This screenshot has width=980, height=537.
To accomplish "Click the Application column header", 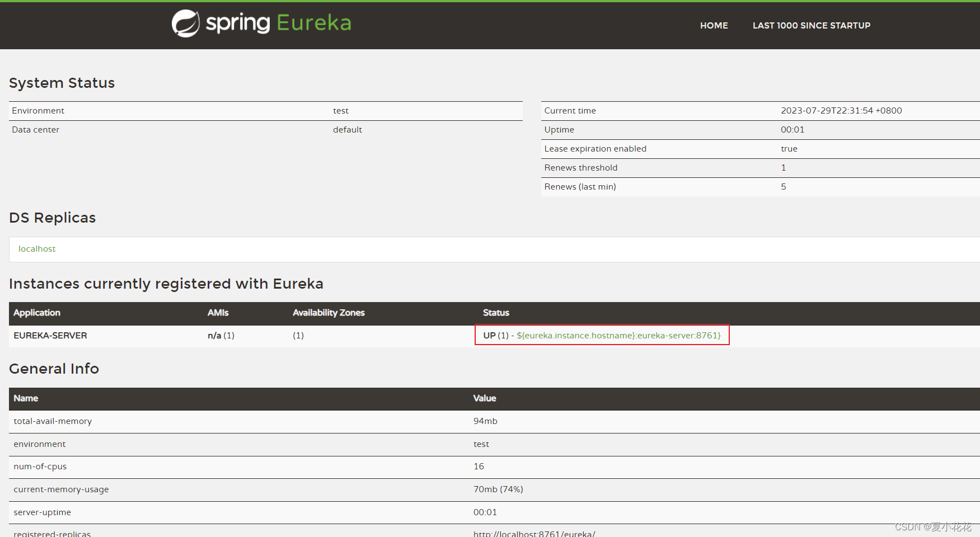I will (x=37, y=313).
